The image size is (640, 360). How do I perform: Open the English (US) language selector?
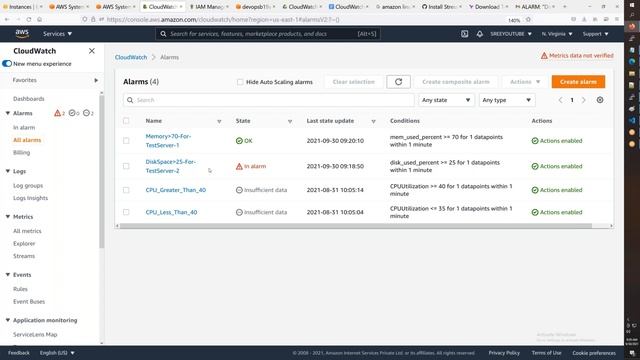57,353
